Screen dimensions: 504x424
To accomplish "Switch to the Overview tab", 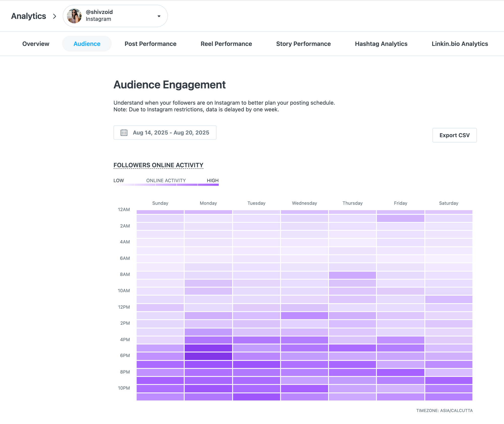I will click(36, 44).
